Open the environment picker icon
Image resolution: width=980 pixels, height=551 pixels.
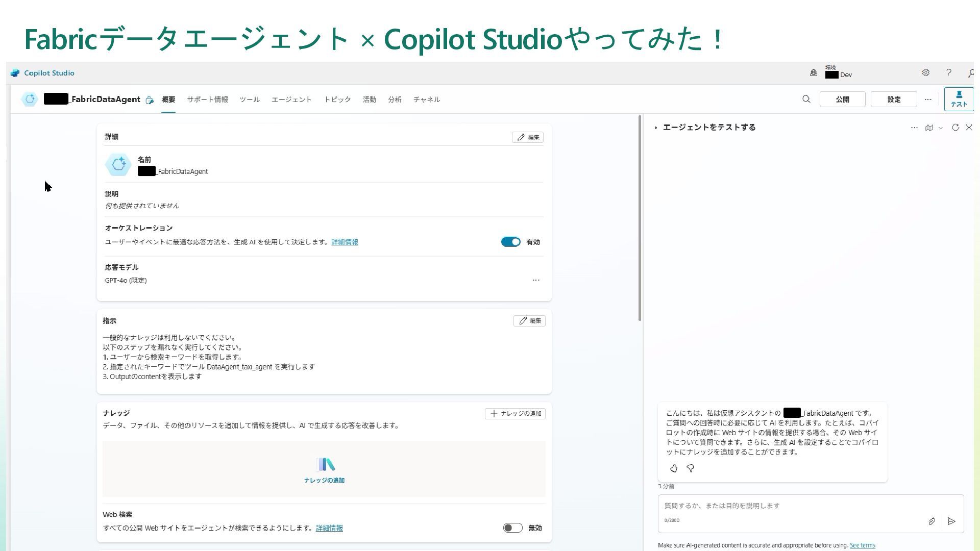tap(814, 73)
